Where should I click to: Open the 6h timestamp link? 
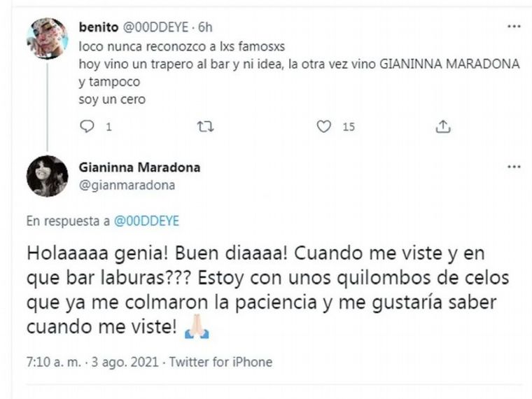205,27
